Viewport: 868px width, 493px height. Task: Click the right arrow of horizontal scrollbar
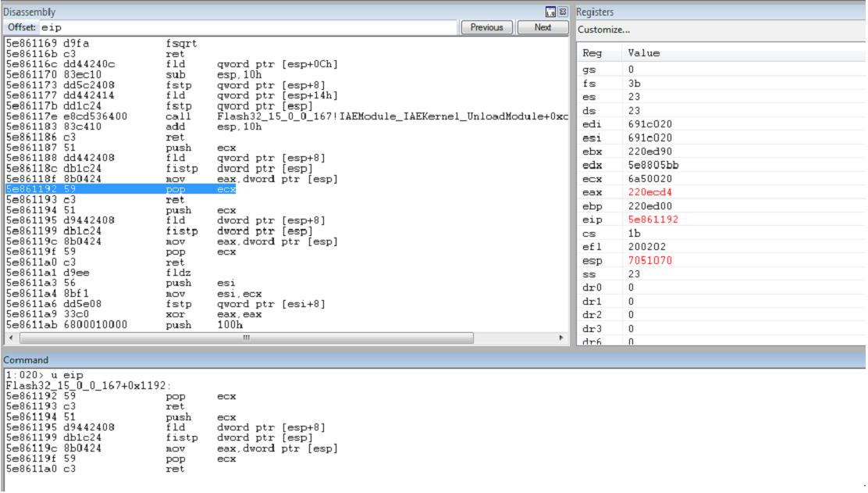pyautogui.click(x=561, y=338)
